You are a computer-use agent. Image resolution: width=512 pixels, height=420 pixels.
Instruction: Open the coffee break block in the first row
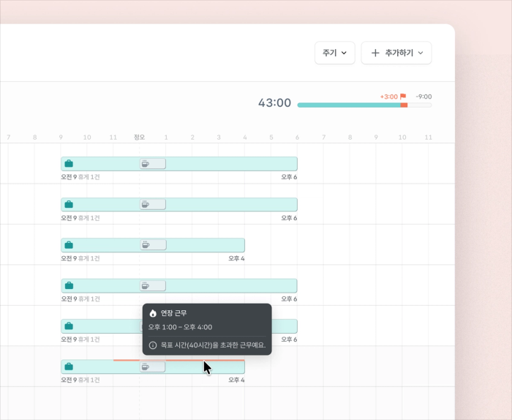(x=153, y=164)
